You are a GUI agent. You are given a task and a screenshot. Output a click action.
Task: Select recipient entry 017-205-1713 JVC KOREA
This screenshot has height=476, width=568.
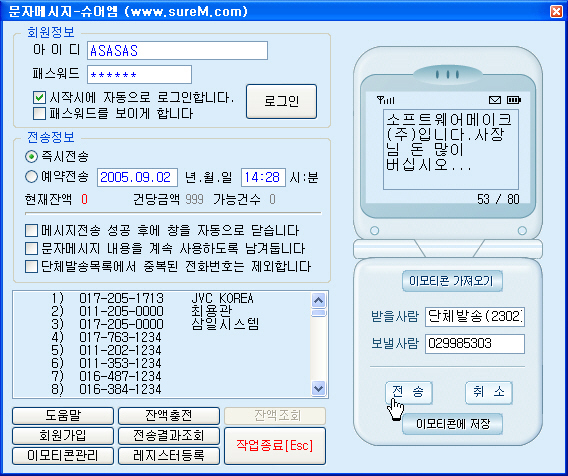pyautogui.click(x=152, y=298)
